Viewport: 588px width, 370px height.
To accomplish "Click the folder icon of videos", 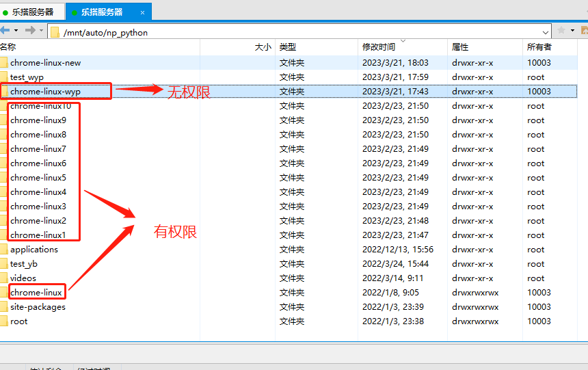I will [x=3, y=278].
